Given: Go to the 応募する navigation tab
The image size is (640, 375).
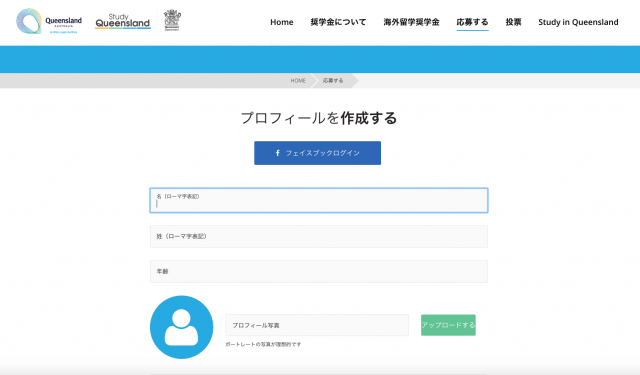Looking at the screenshot, I should (472, 22).
